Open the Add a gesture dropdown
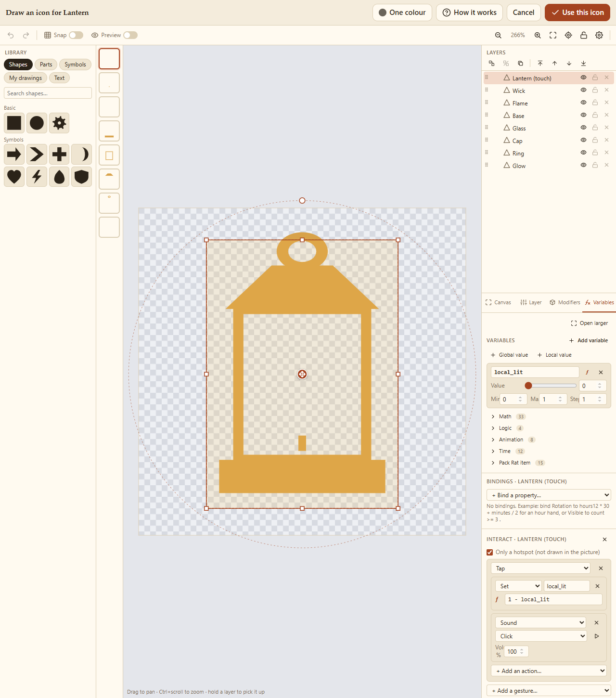616x698 pixels. 549,690
